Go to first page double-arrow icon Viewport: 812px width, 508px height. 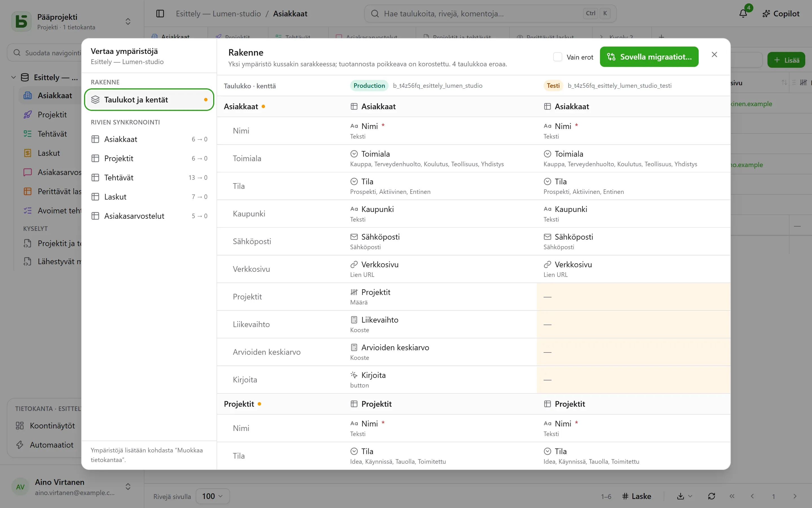[732, 496]
